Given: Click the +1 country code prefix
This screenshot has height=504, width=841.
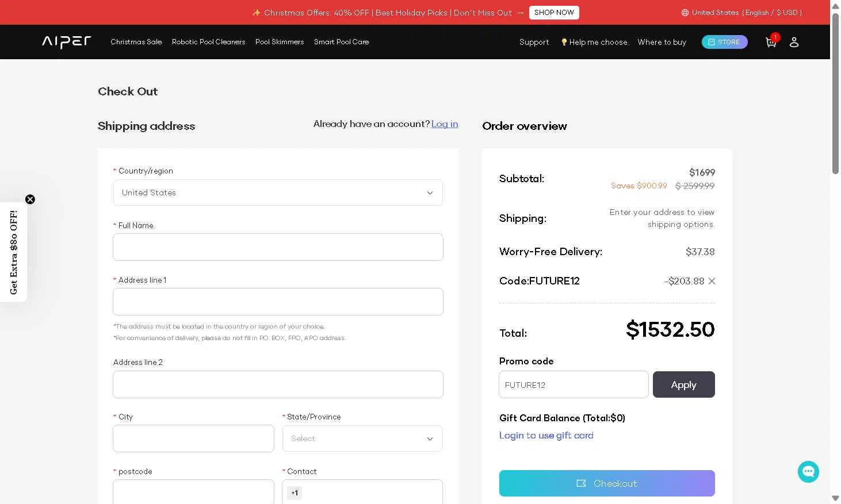Looking at the screenshot, I should pos(295,493).
